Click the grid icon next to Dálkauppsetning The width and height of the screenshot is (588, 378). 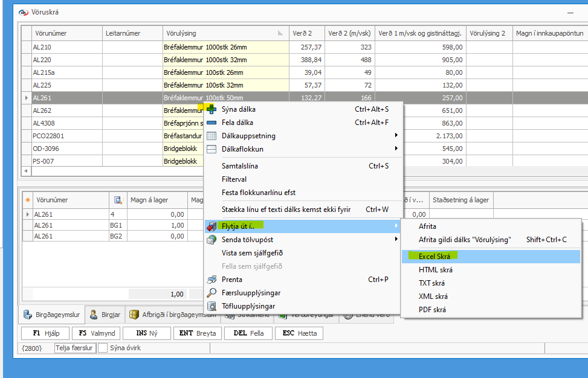(x=212, y=136)
